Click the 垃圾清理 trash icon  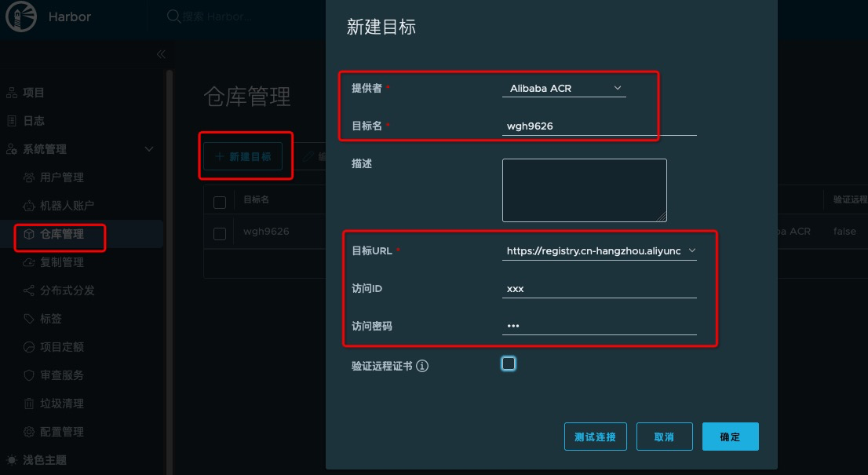(x=29, y=404)
